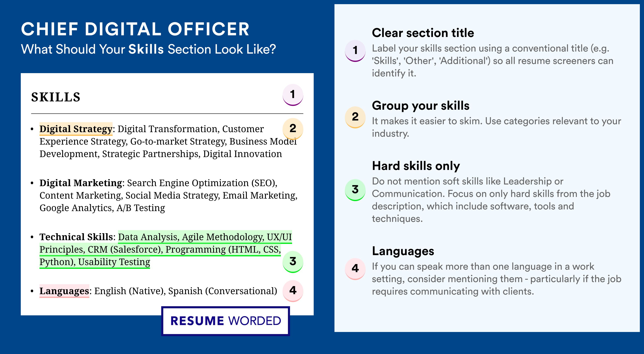This screenshot has height=354, width=644.
Task: Click the Clear section title heading
Action: click(423, 33)
